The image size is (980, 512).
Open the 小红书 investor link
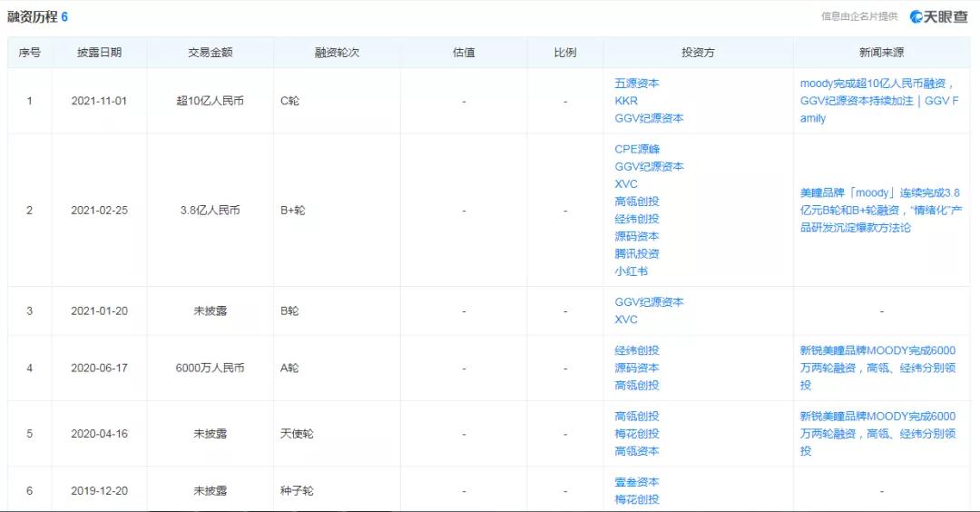[x=631, y=271]
